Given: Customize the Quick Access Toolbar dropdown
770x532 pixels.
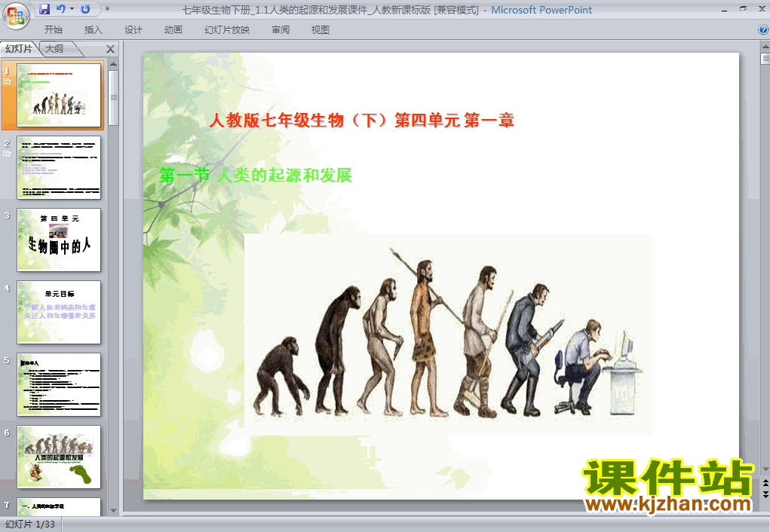Looking at the screenshot, I should click(107, 9).
